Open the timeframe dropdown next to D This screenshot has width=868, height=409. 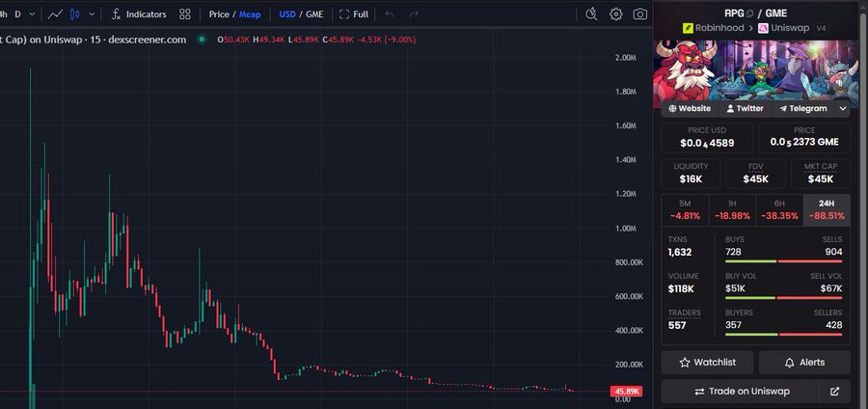coord(32,14)
